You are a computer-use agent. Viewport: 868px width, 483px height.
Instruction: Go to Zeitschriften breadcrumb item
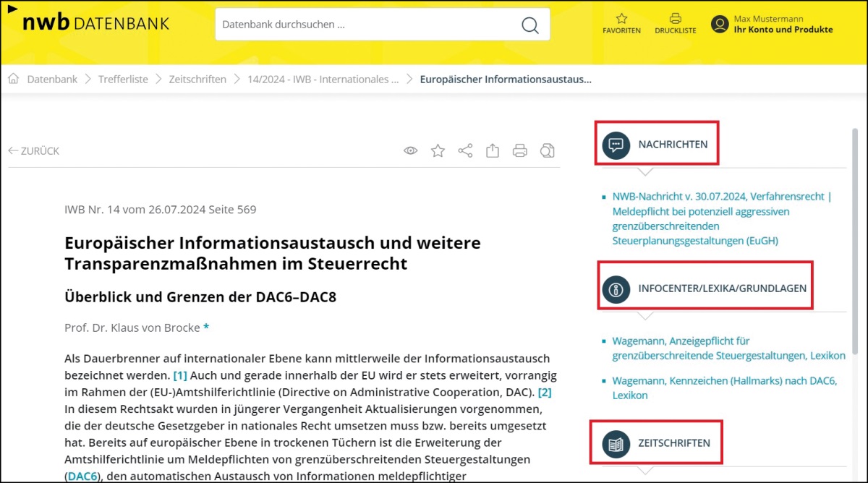click(x=197, y=80)
